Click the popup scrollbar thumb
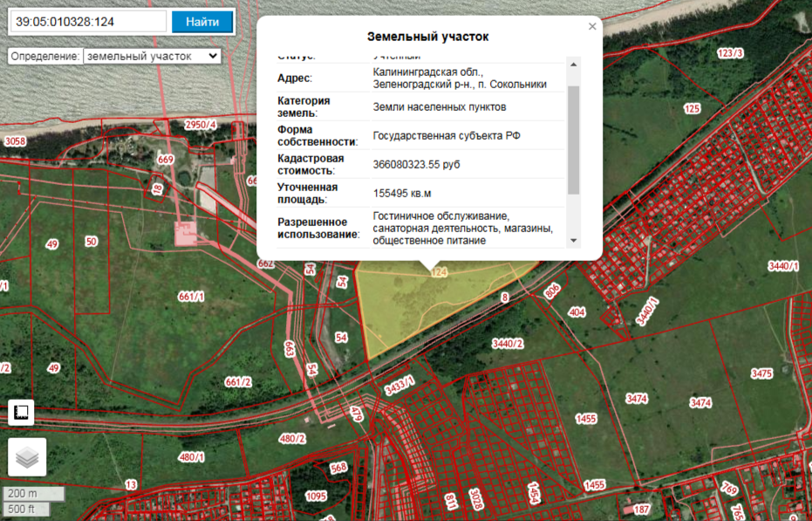 [573, 140]
